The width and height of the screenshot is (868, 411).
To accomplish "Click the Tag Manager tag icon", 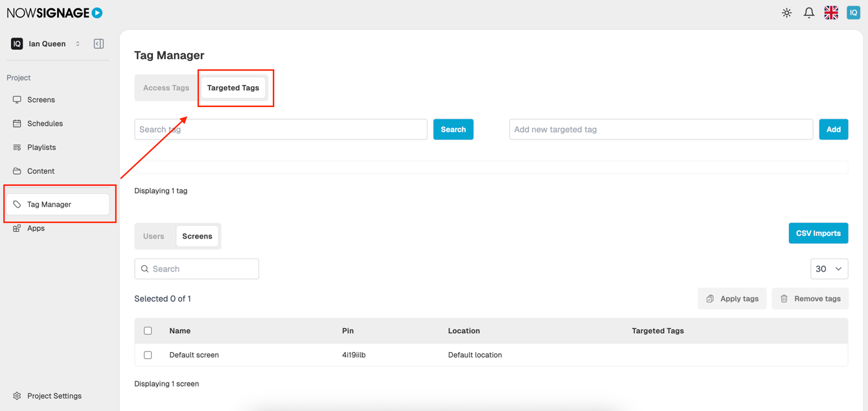I will pyautogui.click(x=17, y=205).
